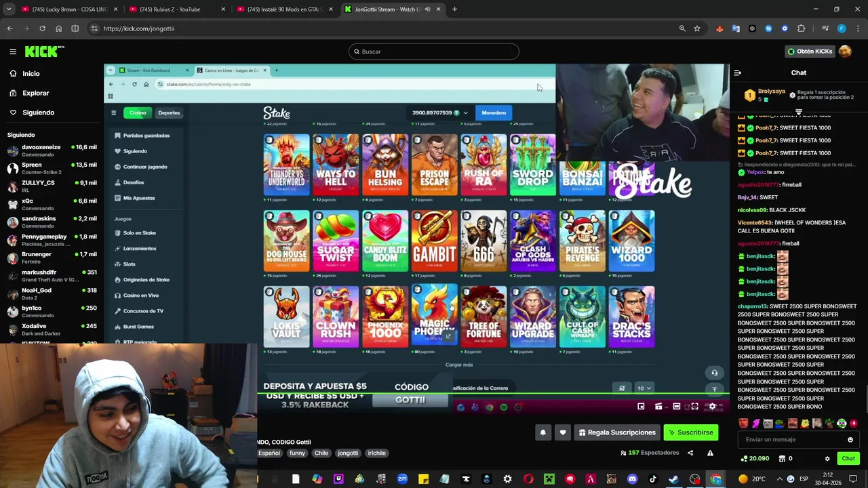Follow channel with heart button
Image resolution: width=868 pixels, height=488 pixels.
point(563,432)
